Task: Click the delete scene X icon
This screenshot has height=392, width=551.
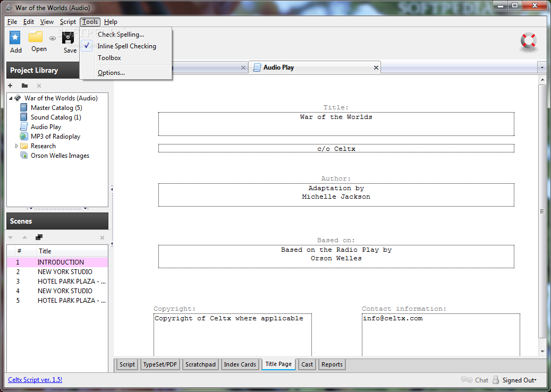Action: (102, 238)
